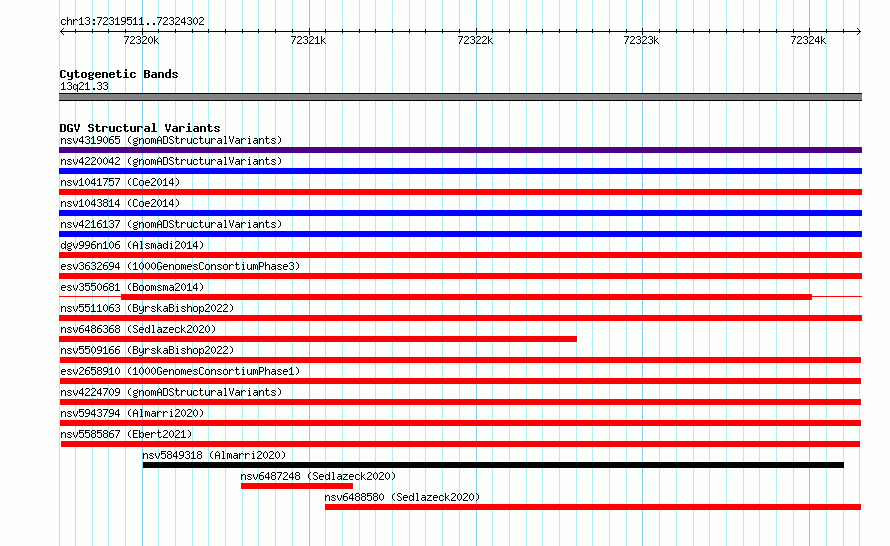Click the red nsv4224709 variant bar

(x=460, y=402)
